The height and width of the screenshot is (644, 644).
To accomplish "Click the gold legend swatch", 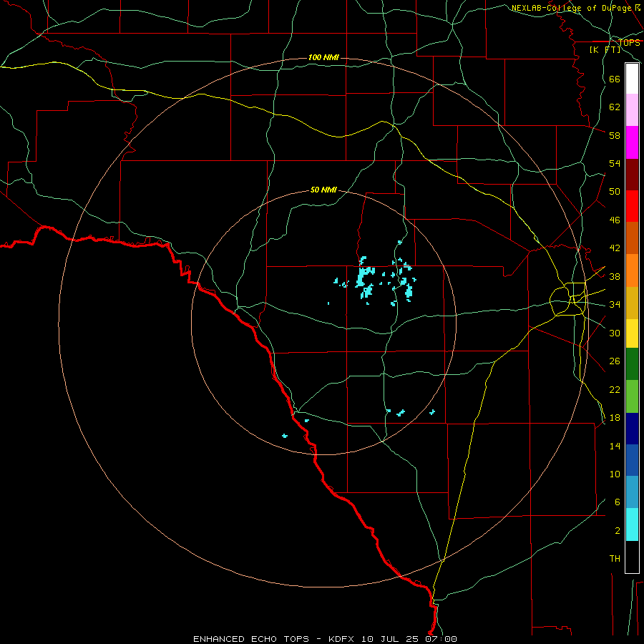I will 632,303.
